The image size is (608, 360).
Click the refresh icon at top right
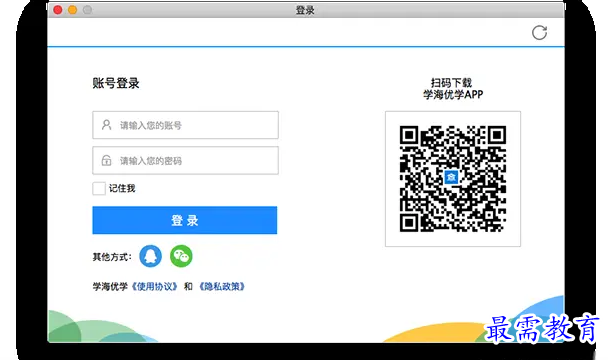click(539, 33)
